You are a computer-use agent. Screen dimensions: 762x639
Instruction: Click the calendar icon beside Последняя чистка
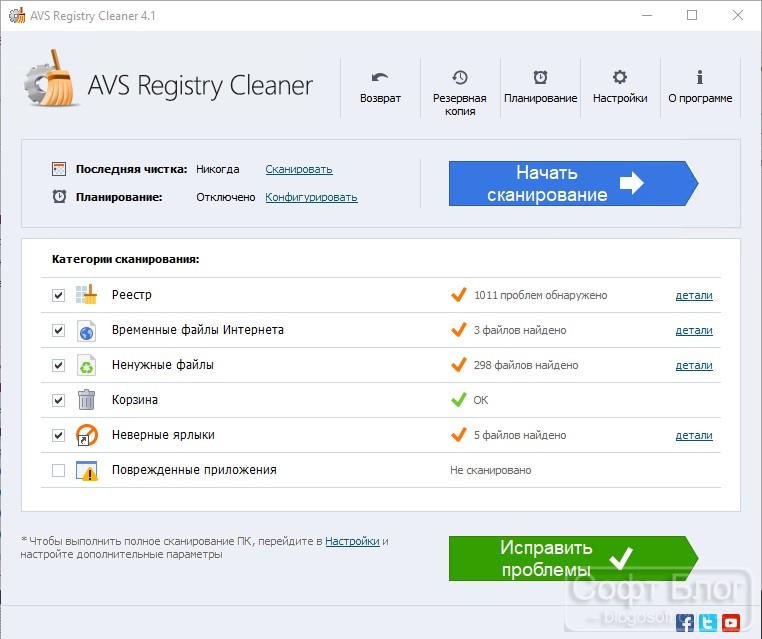pos(59,169)
